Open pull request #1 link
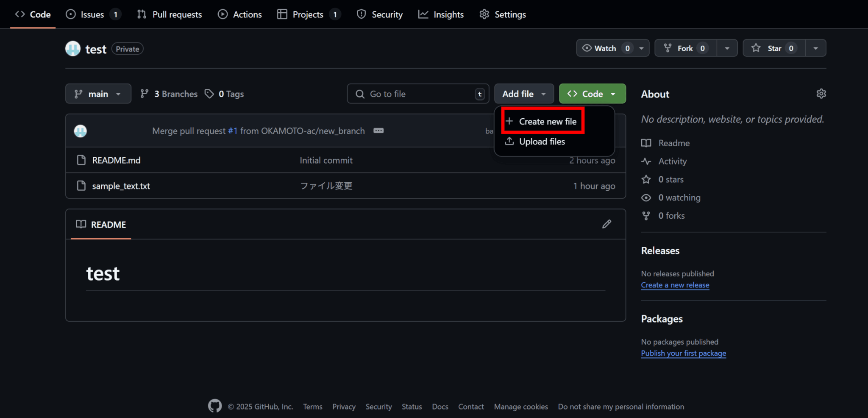 point(233,131)
